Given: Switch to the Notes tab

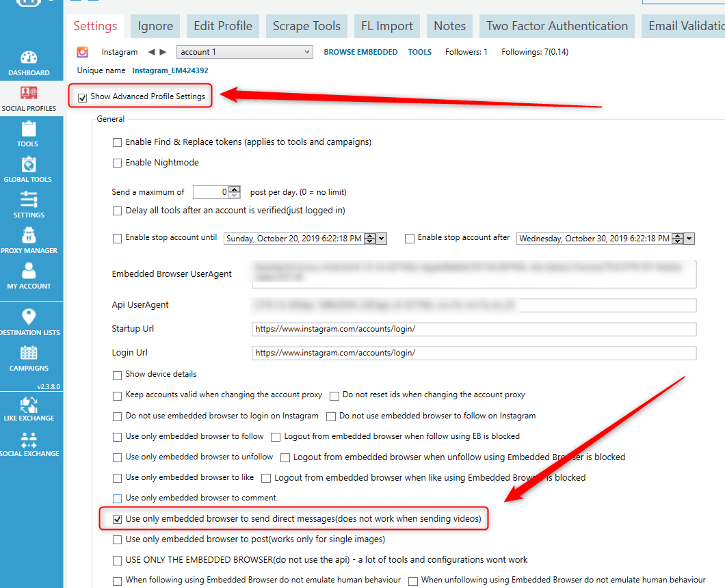Looking at the screenshot, I should (449, 26).
